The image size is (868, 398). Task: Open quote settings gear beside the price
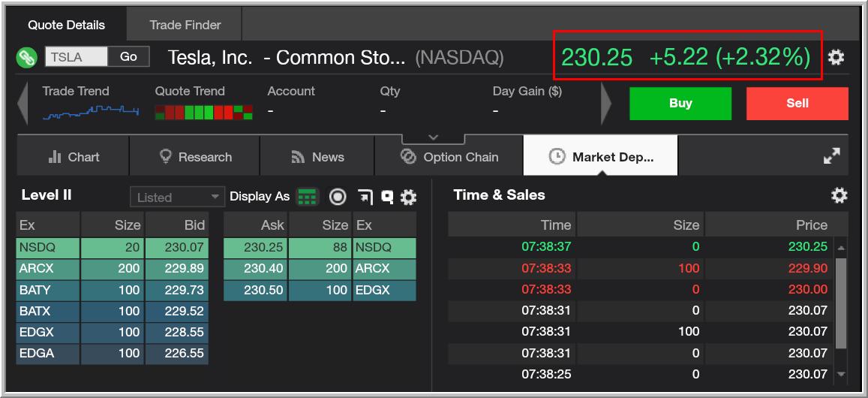point(836,56)
